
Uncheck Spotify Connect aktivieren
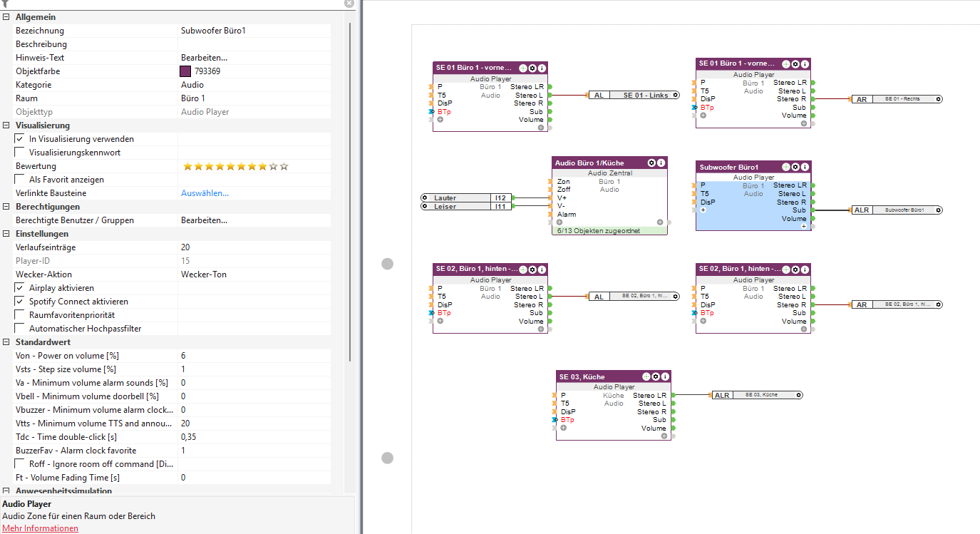(20, 302)
